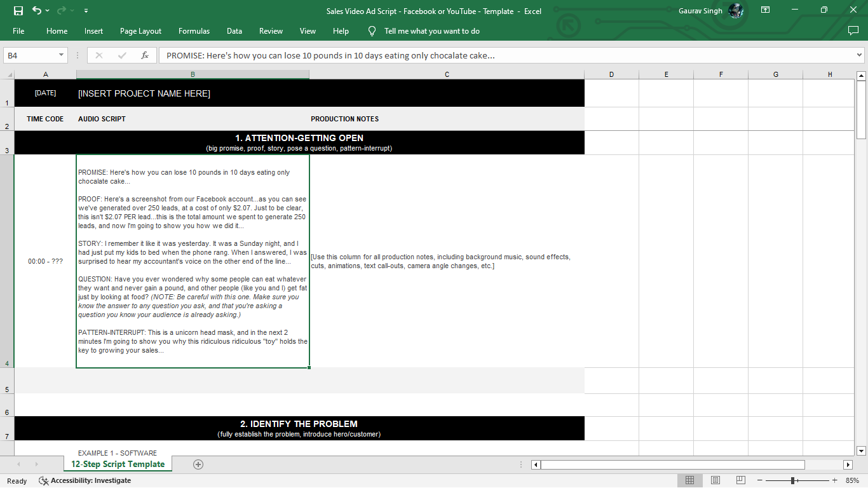868x488 pixels.
Task: Click the production notes instruction cell
Action: [x=447, y=261]
